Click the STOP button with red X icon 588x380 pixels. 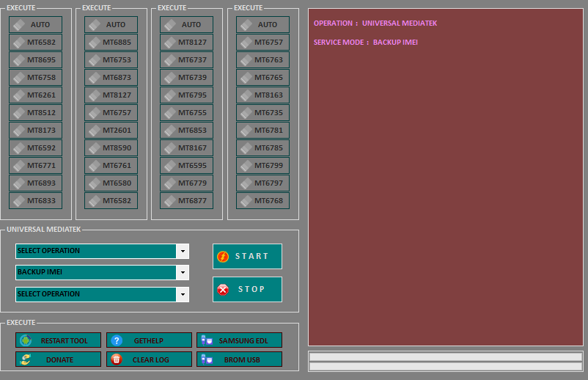[x=247, y=289]
